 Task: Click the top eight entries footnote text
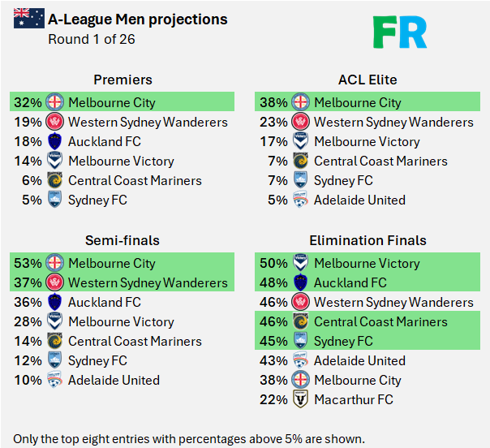pyautogui.click(x=189, y=438)
